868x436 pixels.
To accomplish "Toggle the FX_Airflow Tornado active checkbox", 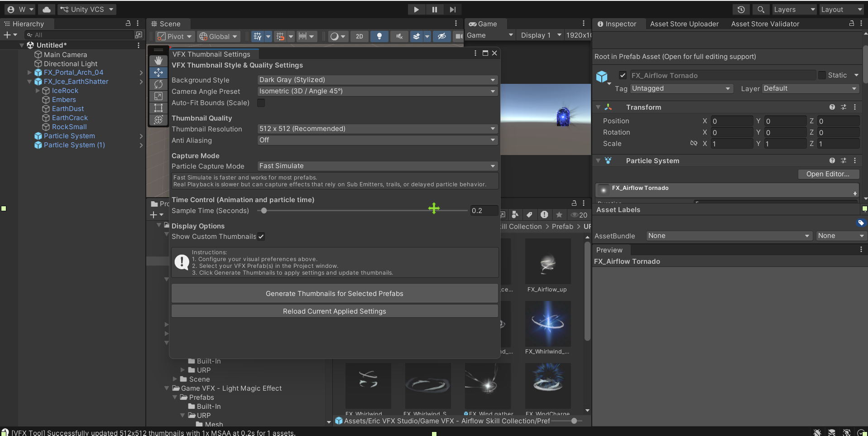I will click(x=623, y=76).
